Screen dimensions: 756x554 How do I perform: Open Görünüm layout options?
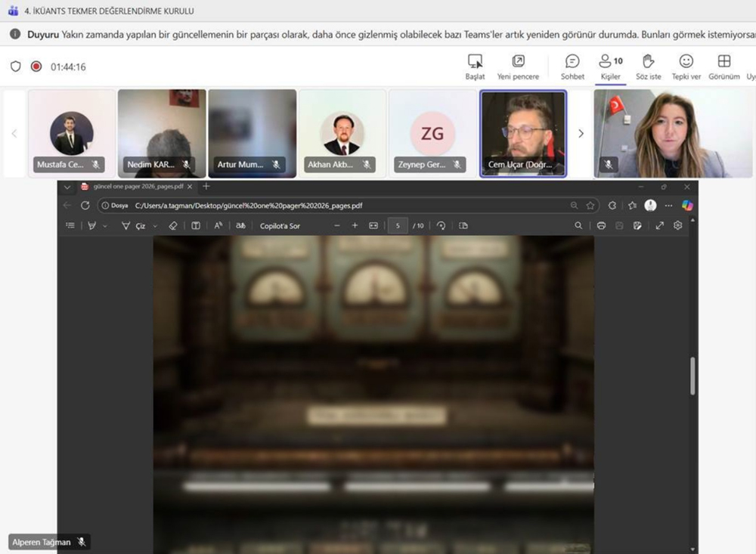pos(723,66)
